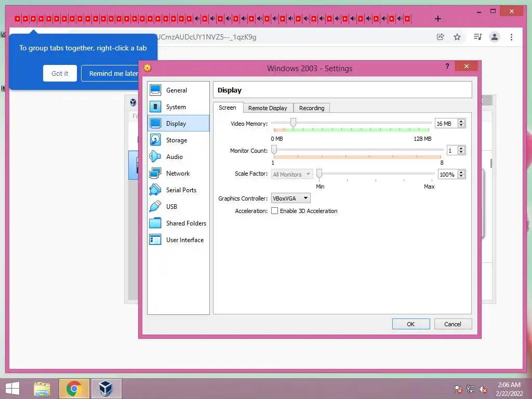Open Action Center flag tray icon
The height and width of the screenshot is (399, 532).
click(x=458, y=389)
